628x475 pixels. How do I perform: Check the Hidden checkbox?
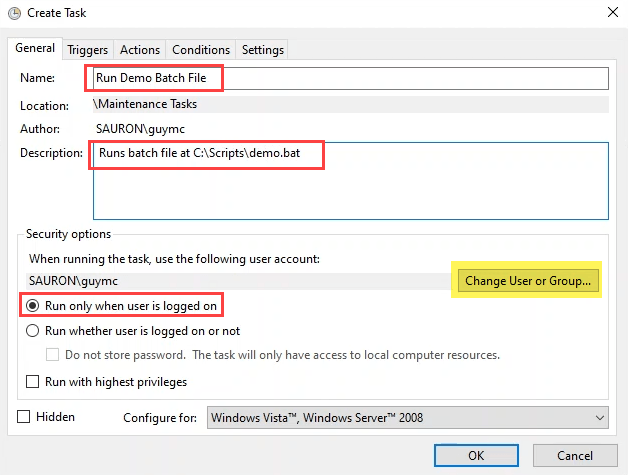click(x=24, y=417)
